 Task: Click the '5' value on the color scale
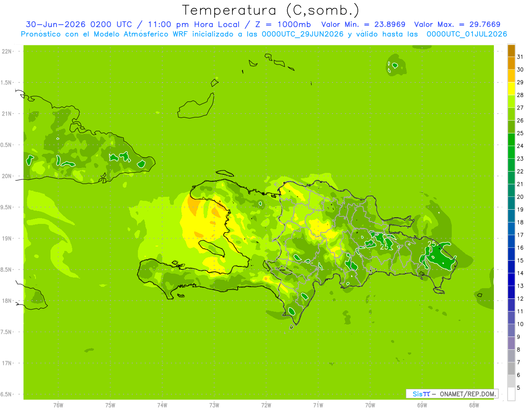pyautogui.click(x=519, y=388)
